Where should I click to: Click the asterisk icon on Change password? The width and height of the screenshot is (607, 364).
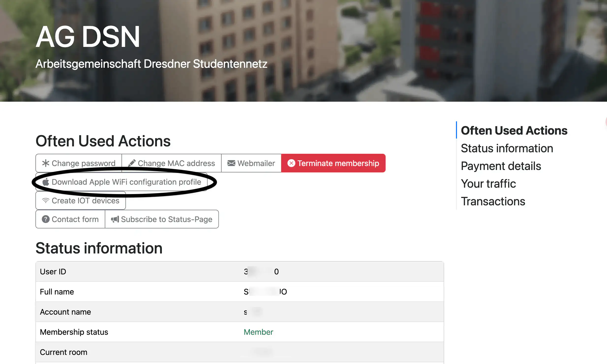[x=46, y=163]
